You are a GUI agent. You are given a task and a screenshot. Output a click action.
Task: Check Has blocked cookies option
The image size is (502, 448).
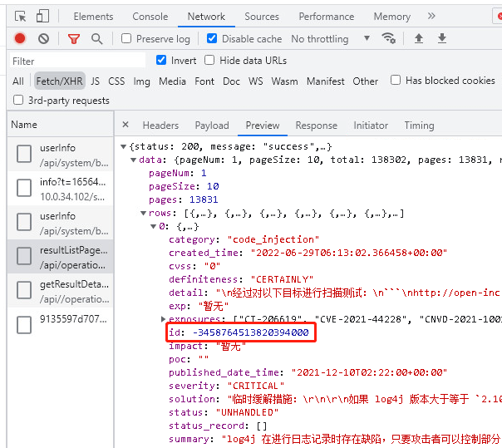click(x=396, y=80)
